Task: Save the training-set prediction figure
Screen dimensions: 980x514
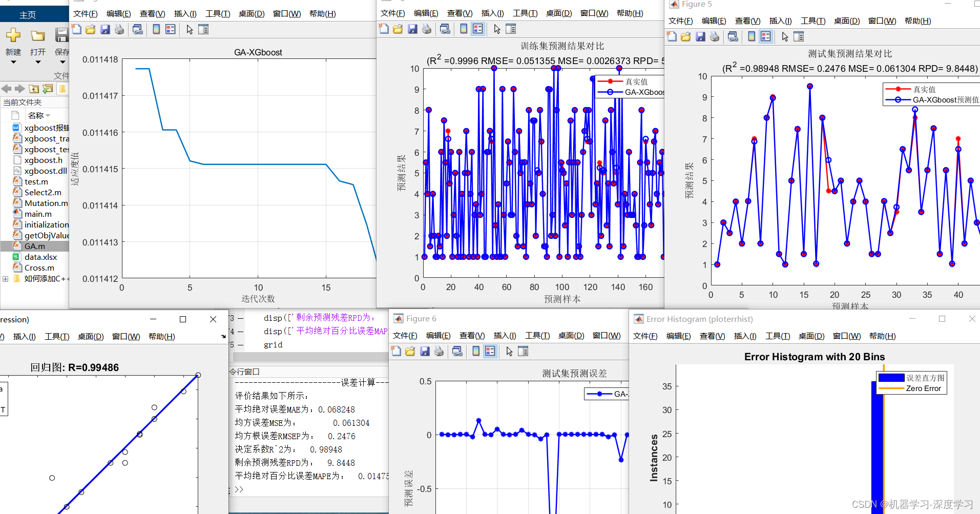Action: (412, 29)
